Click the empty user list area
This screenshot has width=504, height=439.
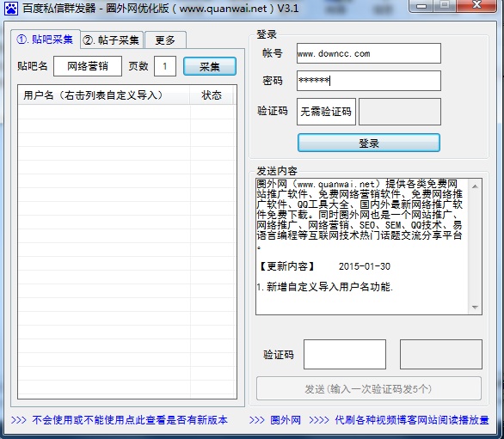point(127,252)
